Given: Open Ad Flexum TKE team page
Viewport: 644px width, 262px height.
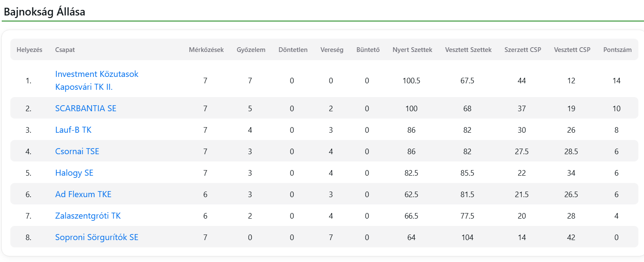Looking at the screenshot, I should pyautogui.click(x=83, y=194).
